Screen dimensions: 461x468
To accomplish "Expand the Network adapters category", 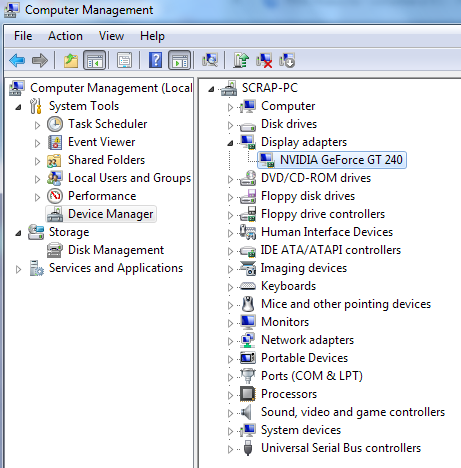I will click(230, 341).
